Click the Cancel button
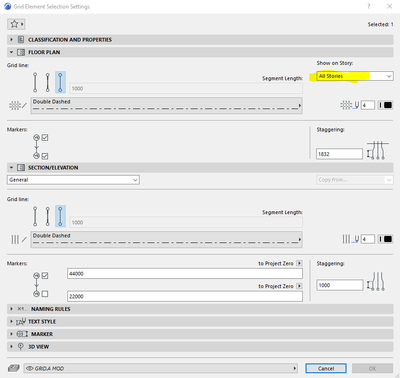This screenshot has height=378, width=400. click(x=326, y=368)
